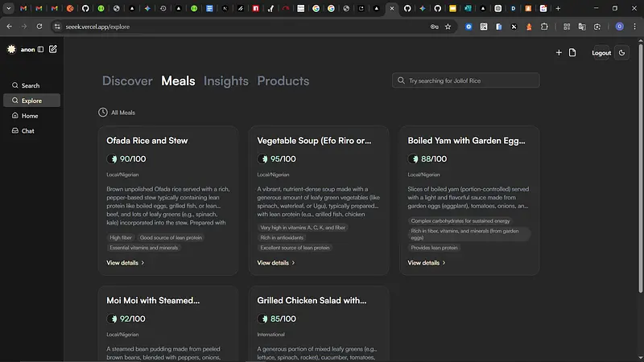The height and width of the screenshot is (362, 644).
Task: Click the Logout button
Action: click(x=601, y=53)
